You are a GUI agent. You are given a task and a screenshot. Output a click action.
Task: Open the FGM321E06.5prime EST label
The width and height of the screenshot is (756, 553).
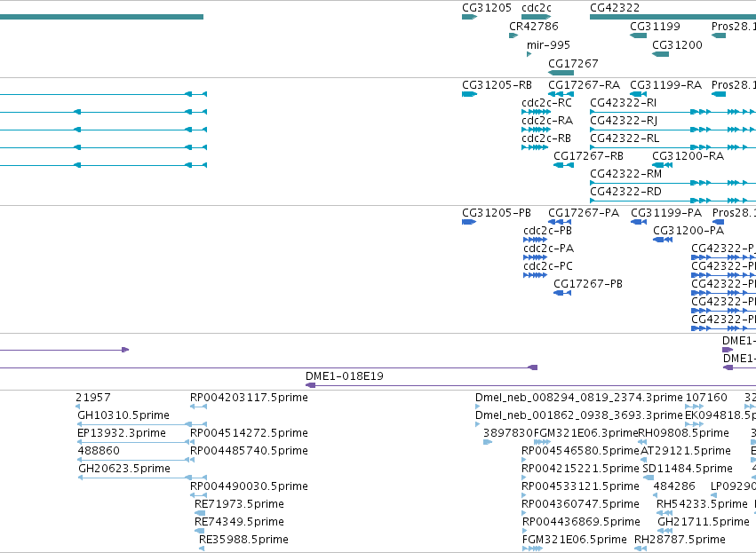coord(574,540)
